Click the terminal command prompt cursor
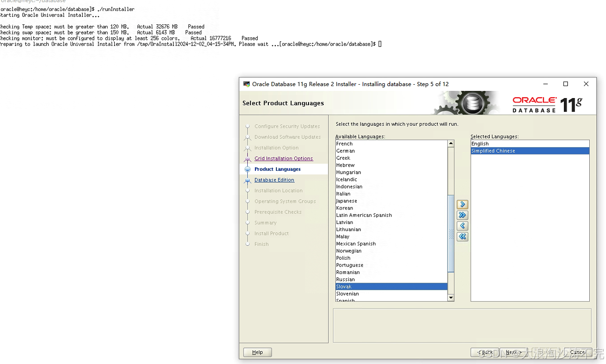 (x=380, y=44)
